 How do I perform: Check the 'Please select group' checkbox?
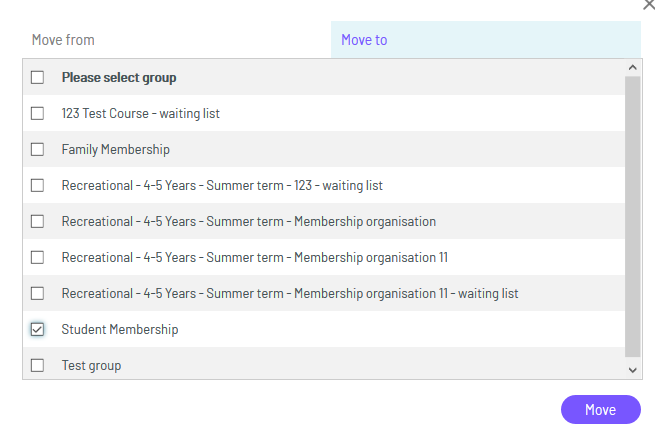38,77
